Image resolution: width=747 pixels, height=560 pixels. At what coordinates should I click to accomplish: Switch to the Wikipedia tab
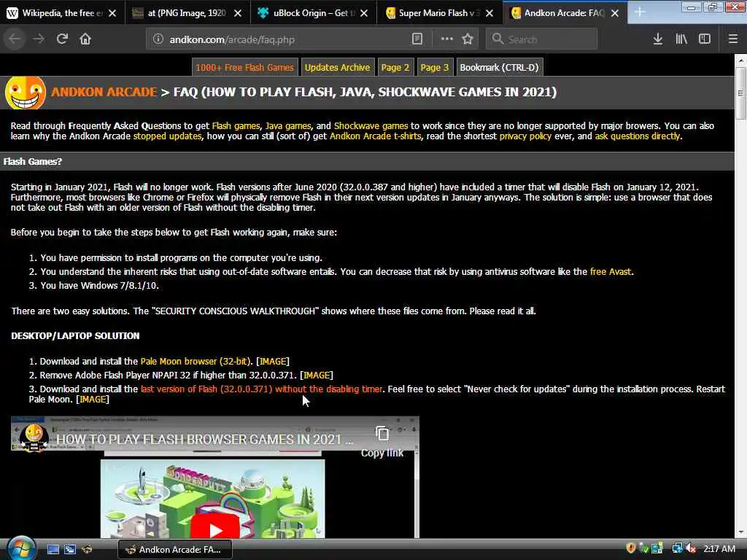63,13
